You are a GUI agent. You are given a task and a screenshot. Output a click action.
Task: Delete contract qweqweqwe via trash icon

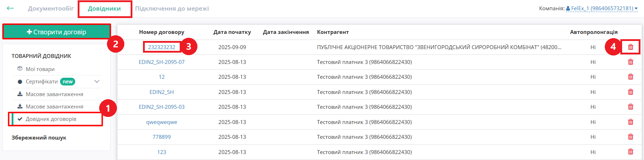click(631, 122)
